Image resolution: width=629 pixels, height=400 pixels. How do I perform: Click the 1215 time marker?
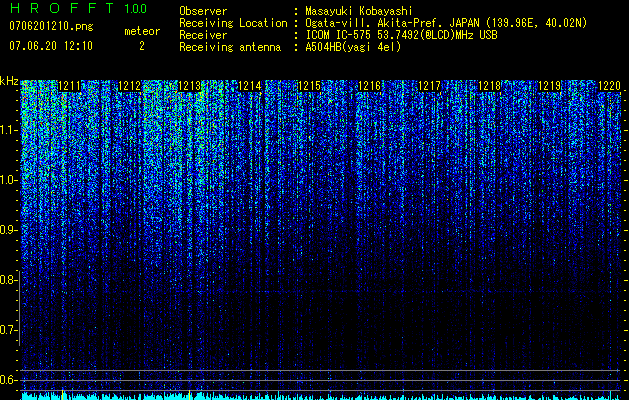(x=309, y=86)
